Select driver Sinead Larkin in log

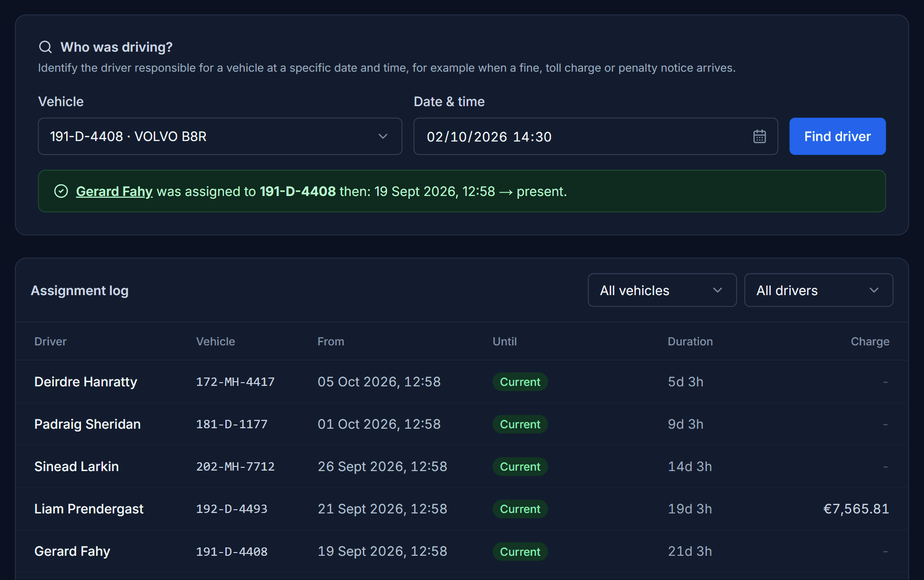pyautogui.click(x=76, y=466)
